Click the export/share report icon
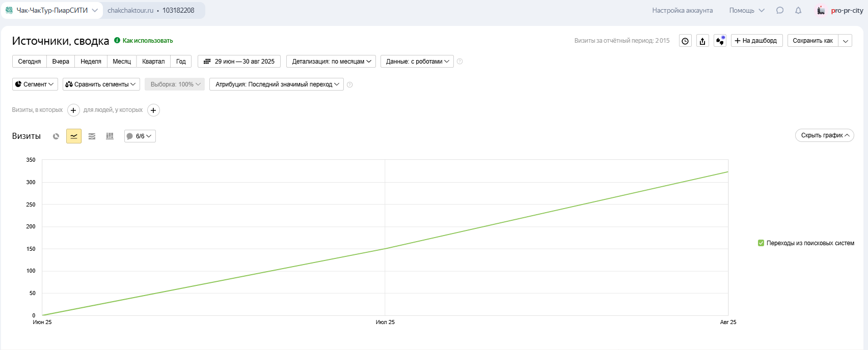This screenshot has height=350, width=868. tap(702, 41)
